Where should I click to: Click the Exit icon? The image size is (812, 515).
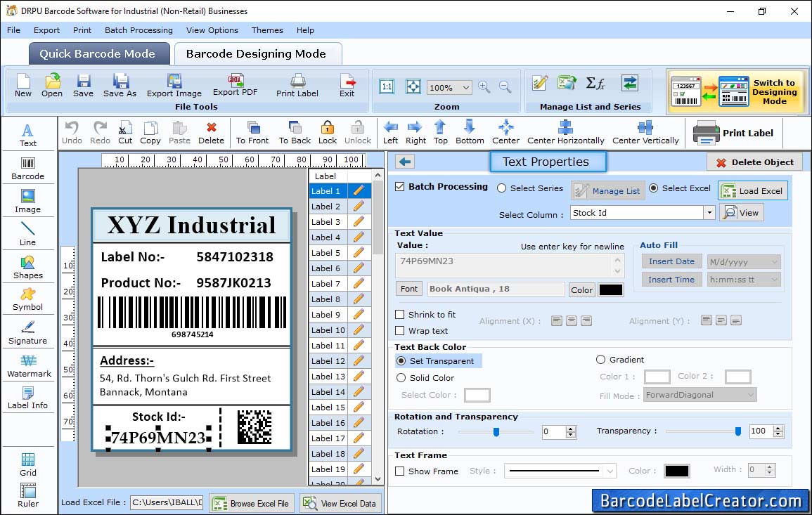(x=347, y=86)
